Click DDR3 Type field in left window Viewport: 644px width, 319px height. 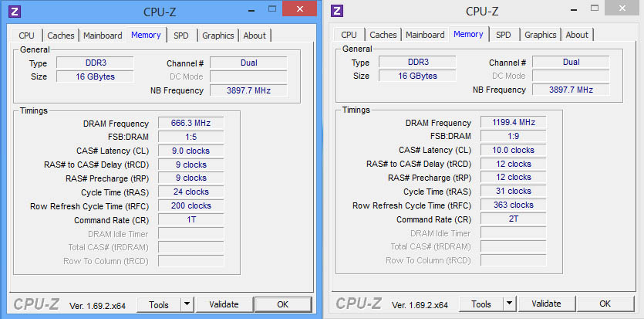point(95,63)
